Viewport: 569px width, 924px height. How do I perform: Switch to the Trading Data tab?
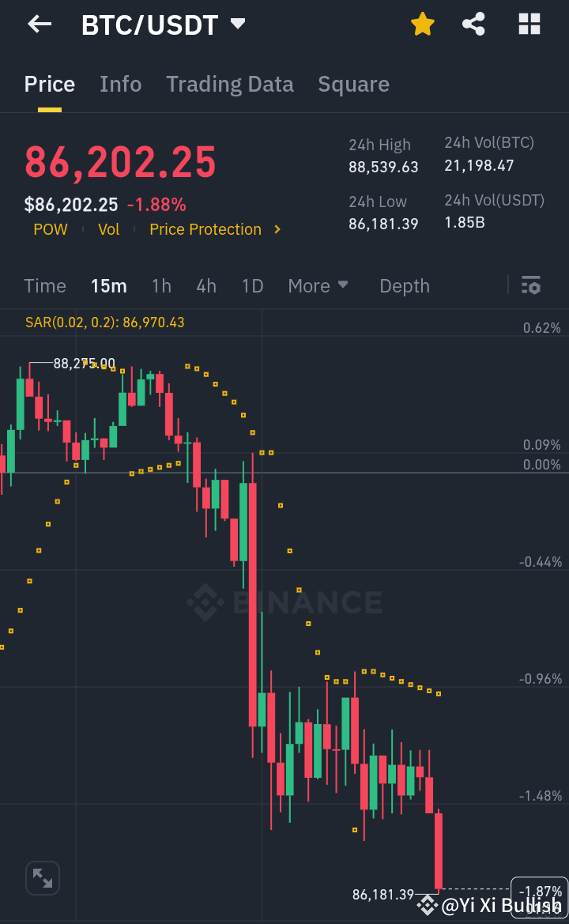click(229, 84)
